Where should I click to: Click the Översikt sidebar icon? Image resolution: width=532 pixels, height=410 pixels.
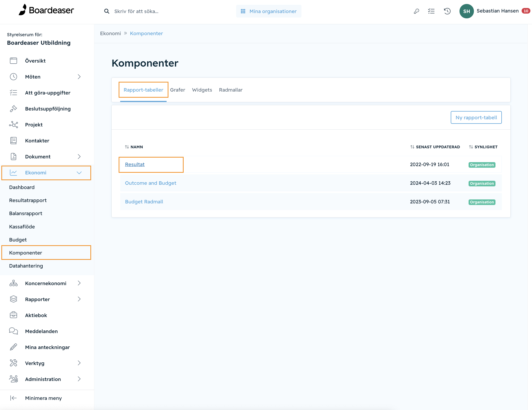pyautogui.click(x=13, y=61)
